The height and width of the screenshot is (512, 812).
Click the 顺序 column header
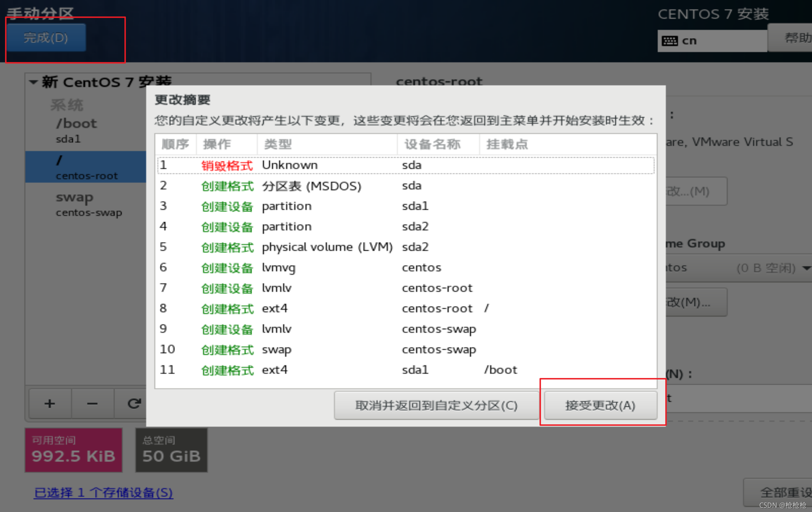[176, 144]
